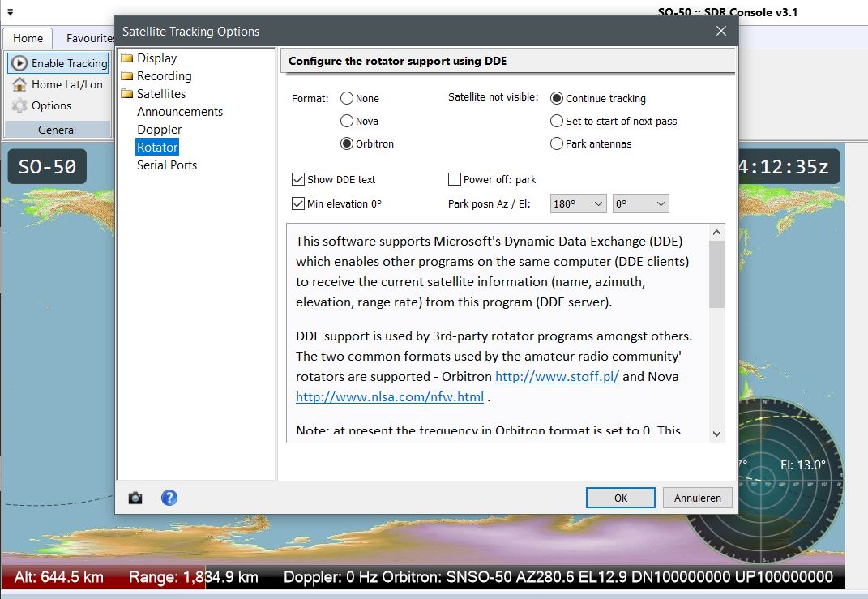Image resolution: width=868 pixels, height=599 pixels.
Task: Expand the park elevation 0° dropdown
Action: click(640, 204)
